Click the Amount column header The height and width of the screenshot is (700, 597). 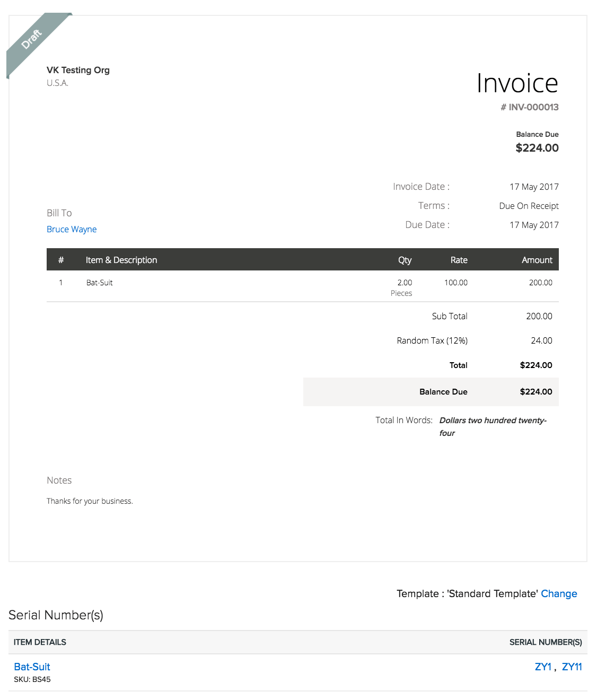pyautogui.click(x=537, y=260)
